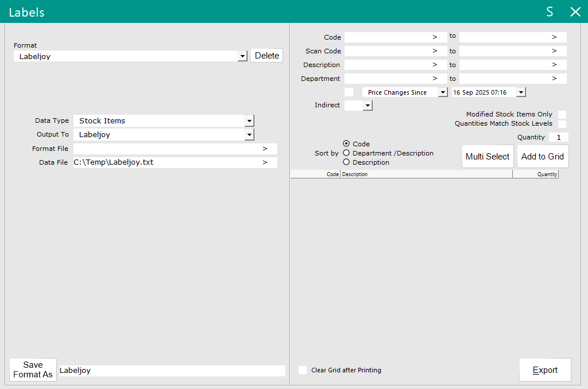Browse for Format File with arrow
The image size is (588, 389).
click(265, 149)
